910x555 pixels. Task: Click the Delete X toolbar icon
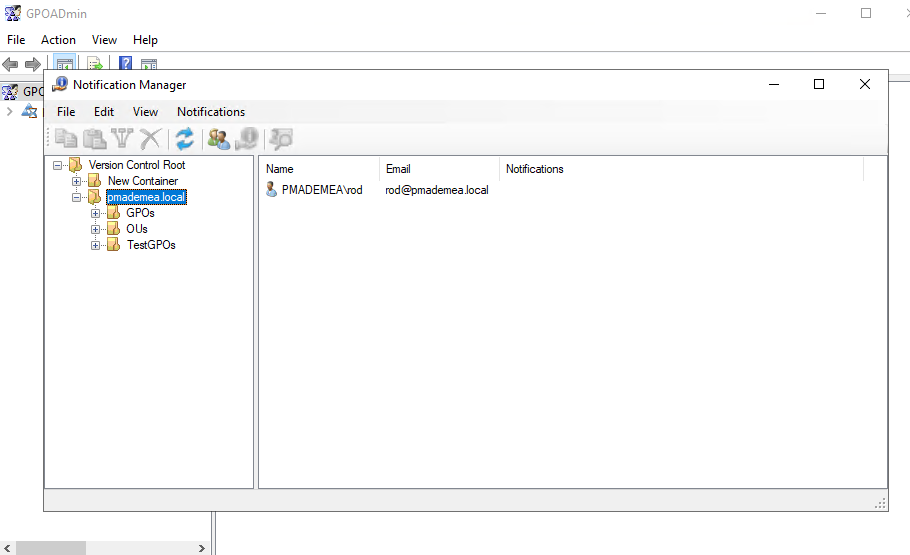150,139
